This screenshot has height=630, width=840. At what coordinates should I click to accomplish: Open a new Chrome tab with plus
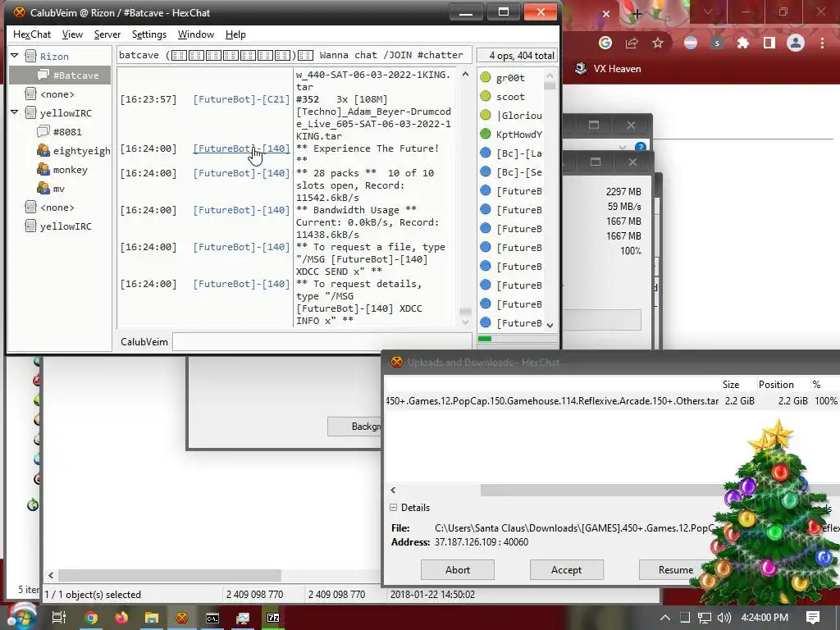(637, 15)
